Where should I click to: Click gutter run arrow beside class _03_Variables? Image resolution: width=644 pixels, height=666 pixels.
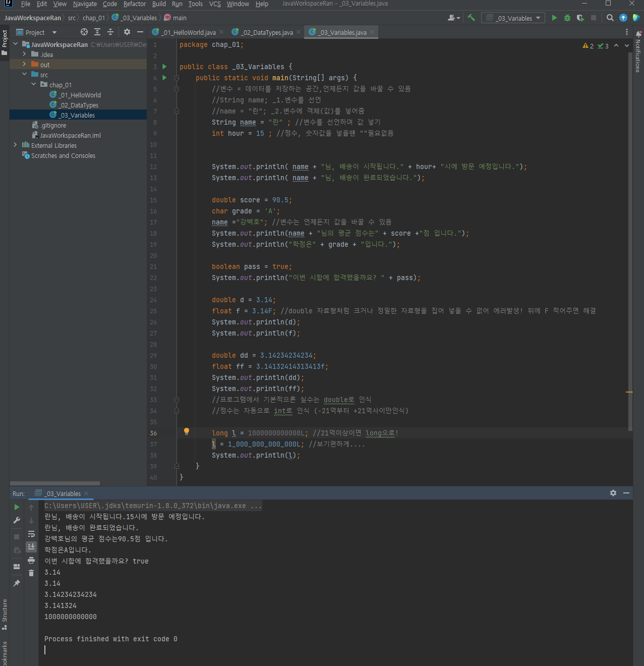click(164, 67)
